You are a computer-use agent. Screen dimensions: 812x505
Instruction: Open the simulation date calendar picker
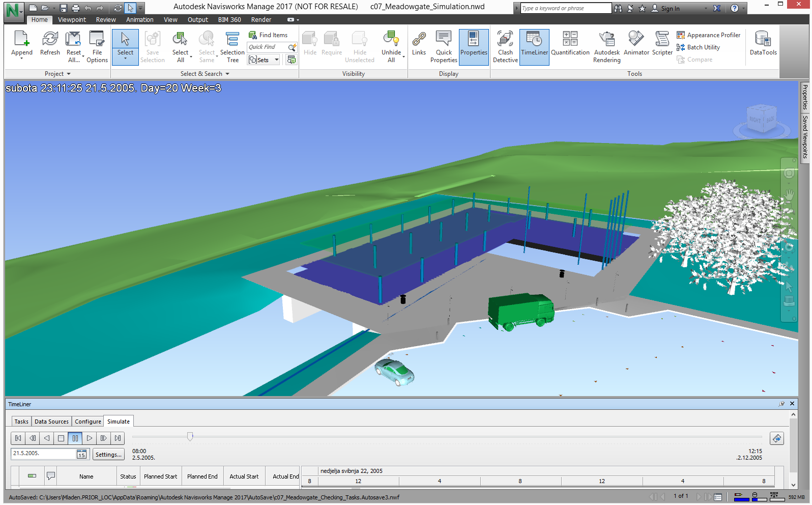pyautogui.click(x=81, y=455)
